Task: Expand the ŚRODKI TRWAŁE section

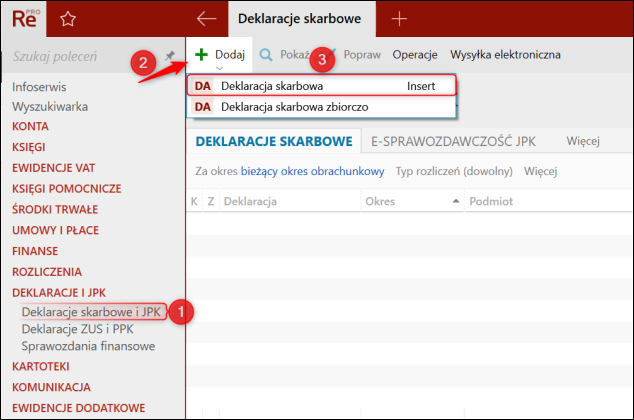Action: point(55,209)
